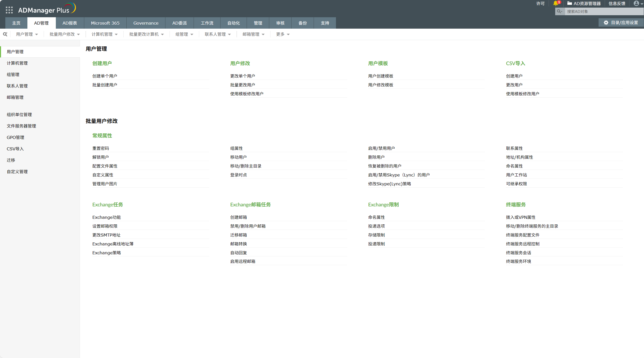Click the notification bell icon
Image resolution: width=644 pixels, height=358 pixels.
555,3
